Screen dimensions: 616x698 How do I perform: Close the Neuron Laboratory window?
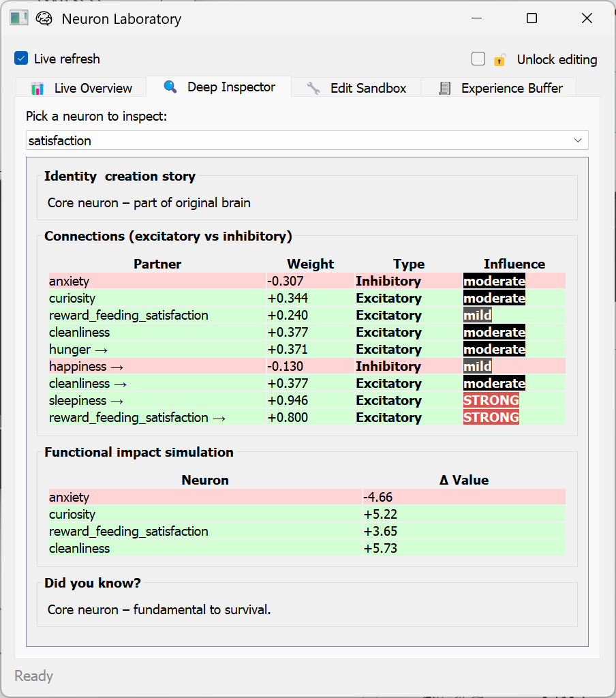click(x=587, y=18)
